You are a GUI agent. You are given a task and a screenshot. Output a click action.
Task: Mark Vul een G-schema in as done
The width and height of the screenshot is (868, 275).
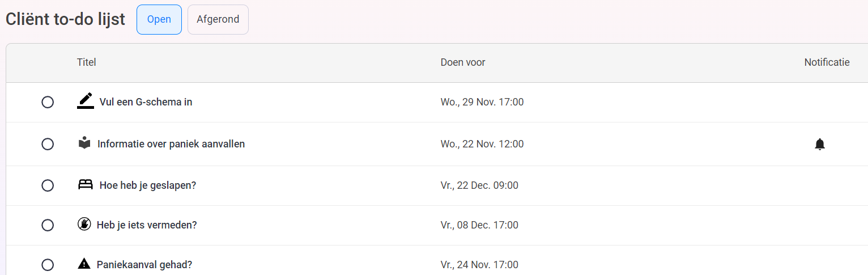(48, 103)
